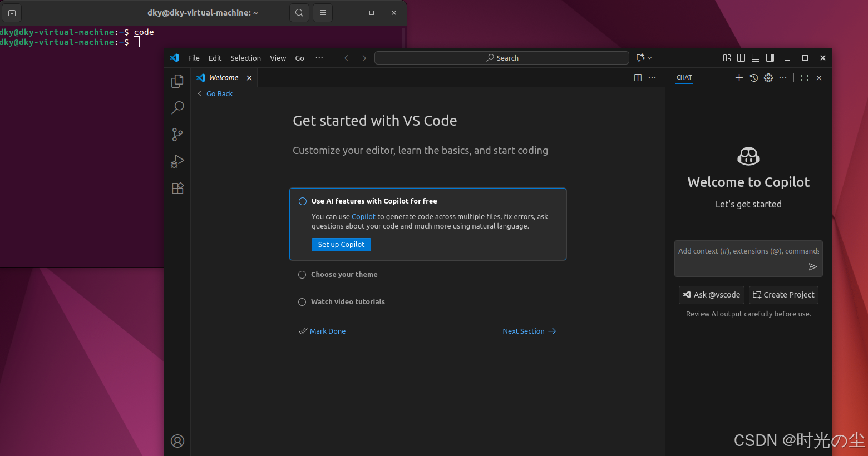Open new terminal tab icon

(12, 12)
